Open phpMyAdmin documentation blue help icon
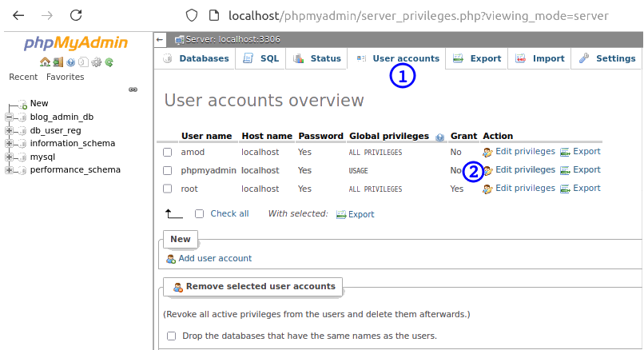Viewport: 644px width, 350px height. [x=70, y=62]
